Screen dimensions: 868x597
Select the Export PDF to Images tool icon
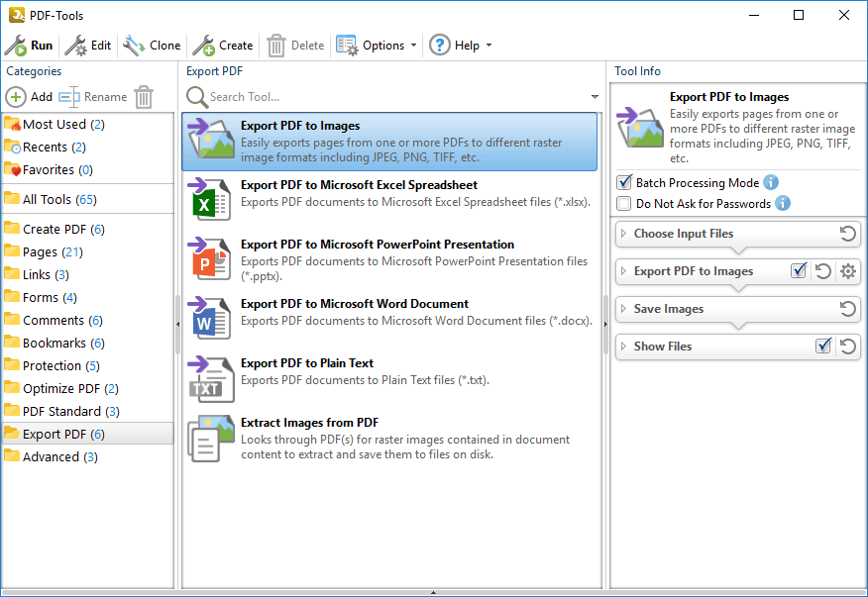coord(210,139)
